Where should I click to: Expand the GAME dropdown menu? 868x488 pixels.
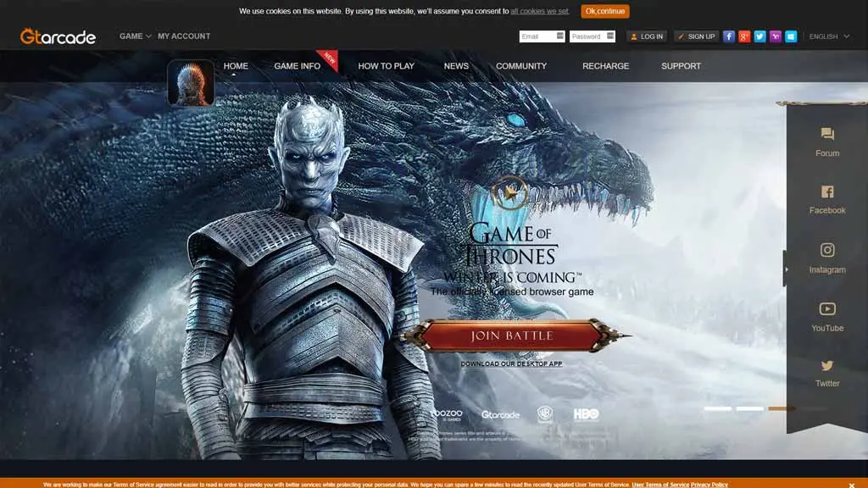tap(135, 36)
